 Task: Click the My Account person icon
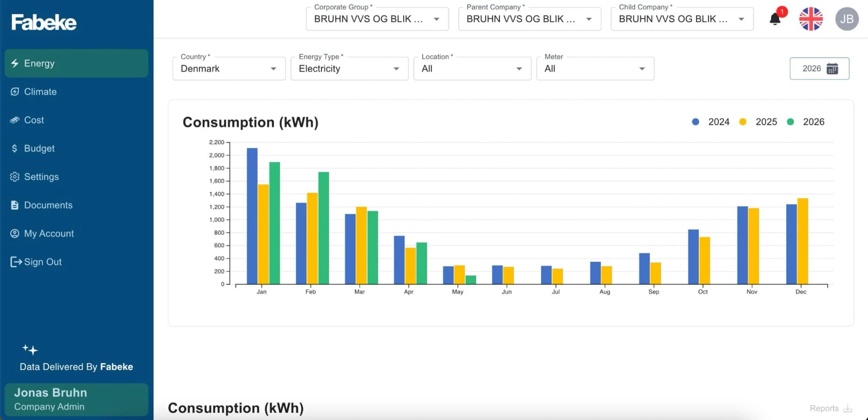[x=15, y=234]
